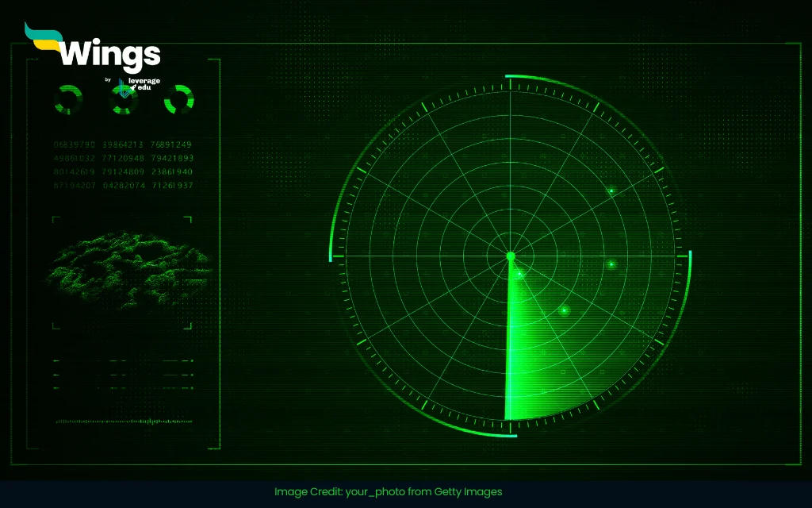Click the radar center dot

coord(511,256)
